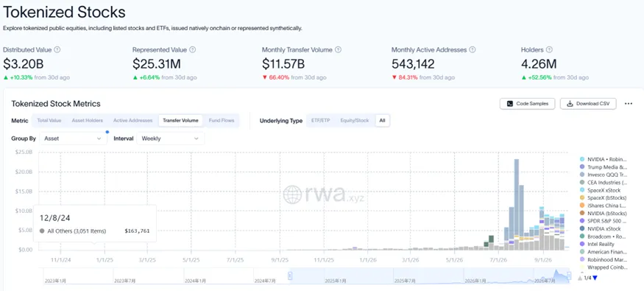644x291 pixels.
Task: Open the Interval Weekly dropdown
Action: coord(171,139)
